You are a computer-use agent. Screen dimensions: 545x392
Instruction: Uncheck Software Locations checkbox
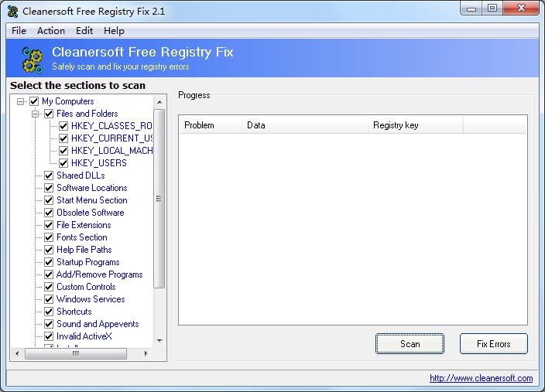(49, 188)
